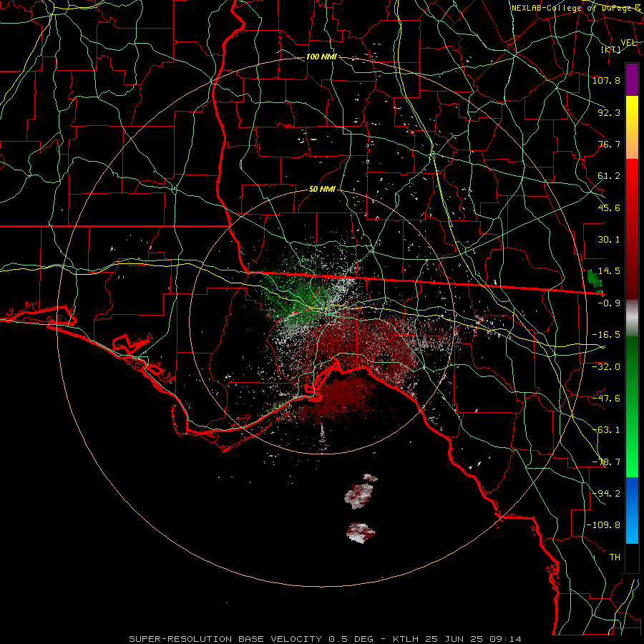The height and width of the screenshot is (644, 644).
Task: Click the -63.1 velocity scale label
Action: tap(606, 430)
